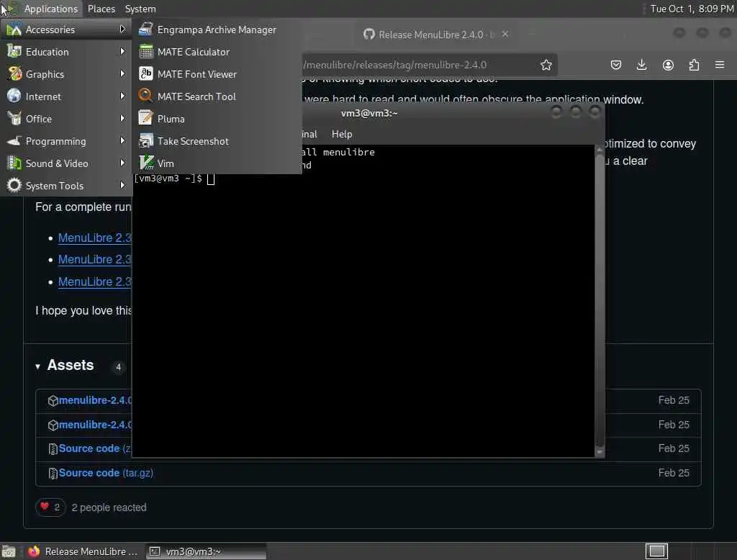Launch MATE Calculator
Viewport: 737px width, 560px height.
click(x=217, y=52)
